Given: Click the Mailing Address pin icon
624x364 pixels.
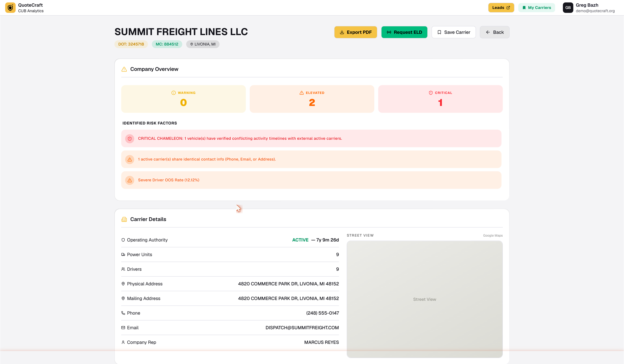Looking at the screenshot, I should point(123,298).
